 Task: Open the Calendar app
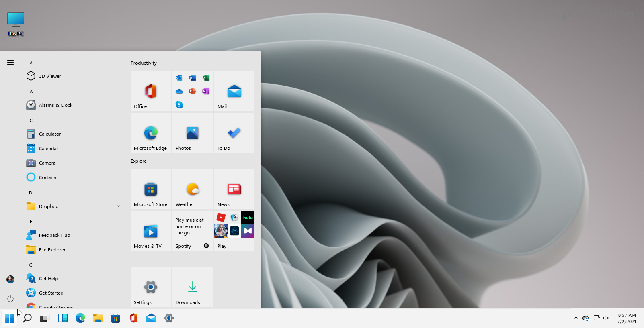point(74,149)
